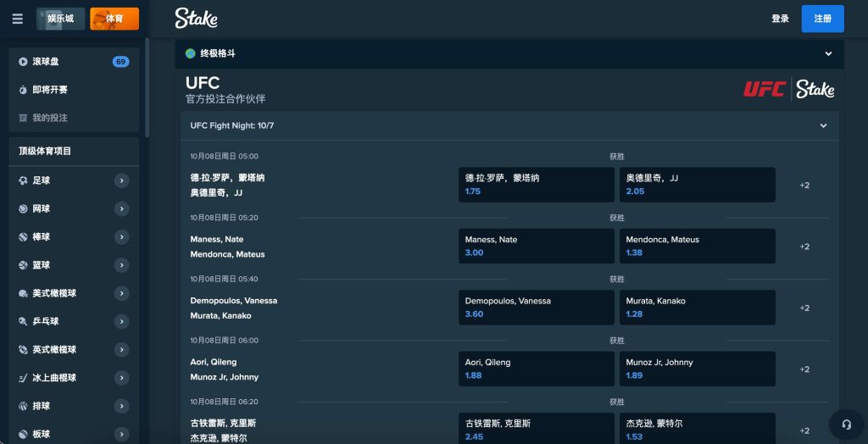Screen dimensions: 868x444
Task: Open Aori, Qileng vs Munoz match names
Action: point(224,369)
